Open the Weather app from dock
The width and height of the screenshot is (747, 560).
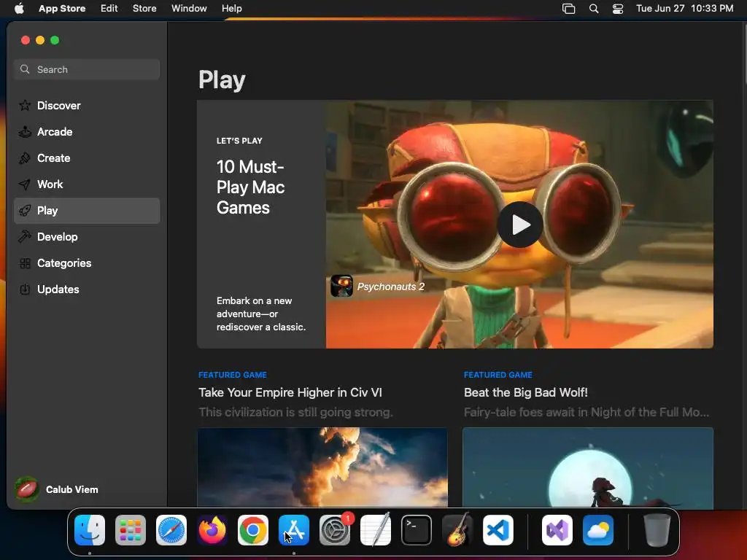point(598,530)
